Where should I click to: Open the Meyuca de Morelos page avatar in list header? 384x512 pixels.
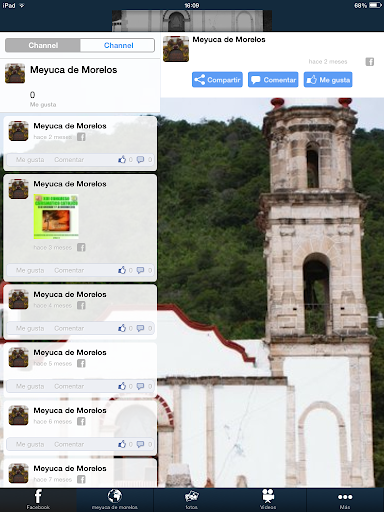pyautogui.click(x=15, y=73)
